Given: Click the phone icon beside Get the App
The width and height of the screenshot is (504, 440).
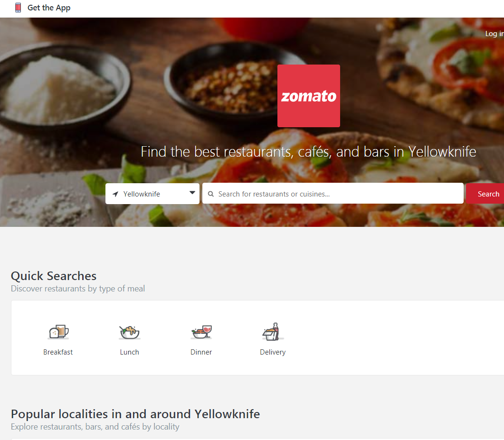Looking at the screenshot, I should (18, 8).
